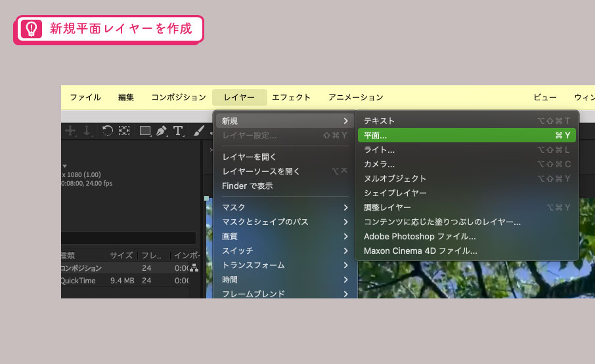Choose Finder で表示
This screenshot has width=595, height=364.
coord(285,186)
